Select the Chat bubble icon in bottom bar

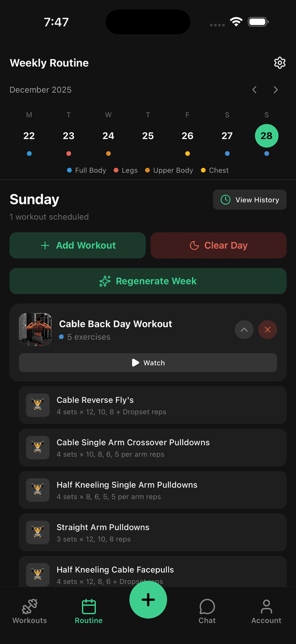207,606
